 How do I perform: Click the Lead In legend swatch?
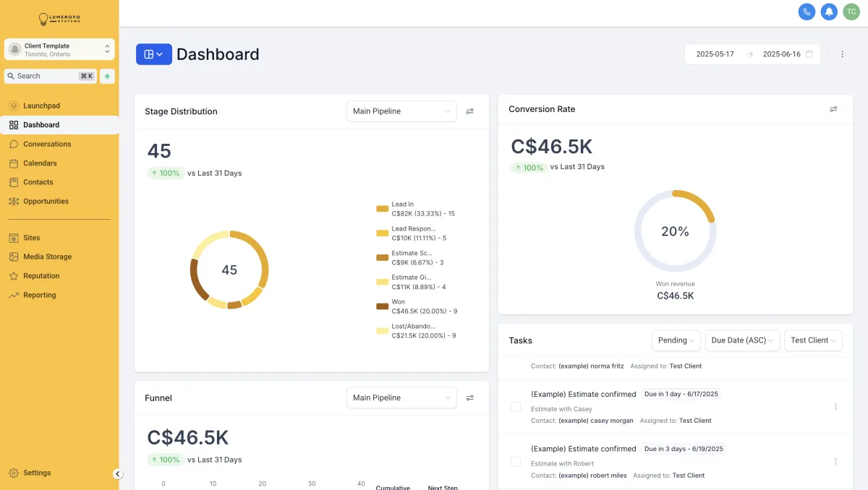pyautogui.click(x=383, y=209)
